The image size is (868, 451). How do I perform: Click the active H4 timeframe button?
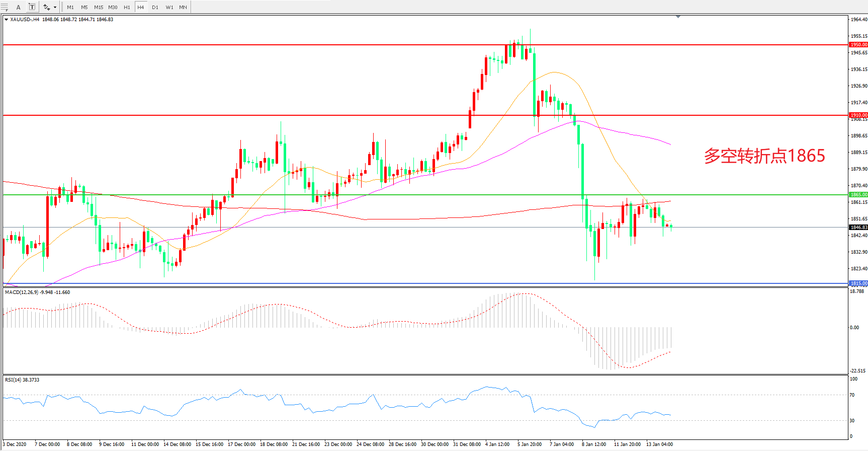(141, 7)
